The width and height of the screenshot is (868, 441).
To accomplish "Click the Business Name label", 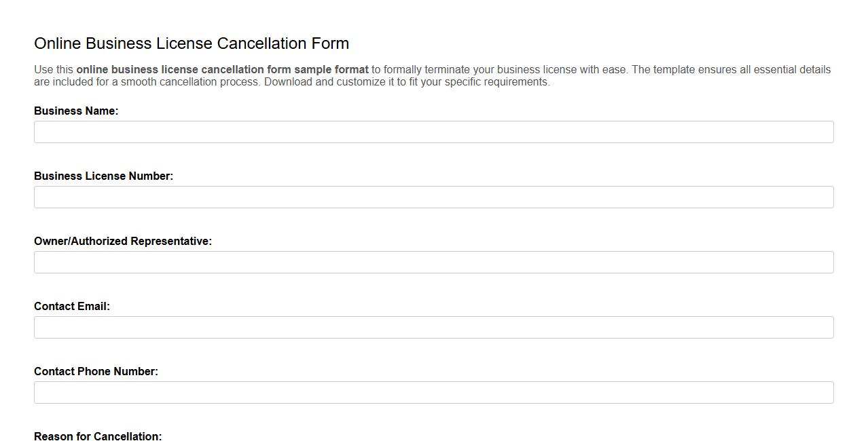I will pyautogui.click(x=75, y=111).
